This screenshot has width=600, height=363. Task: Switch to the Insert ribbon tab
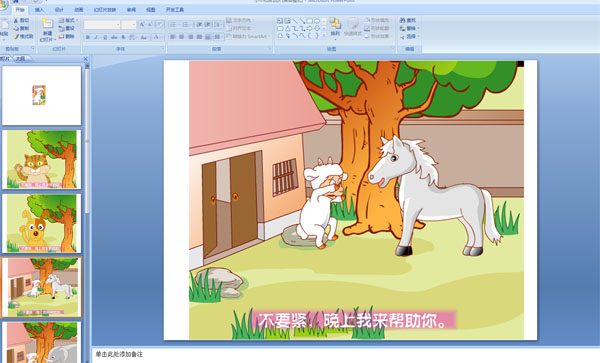point(39,10)
